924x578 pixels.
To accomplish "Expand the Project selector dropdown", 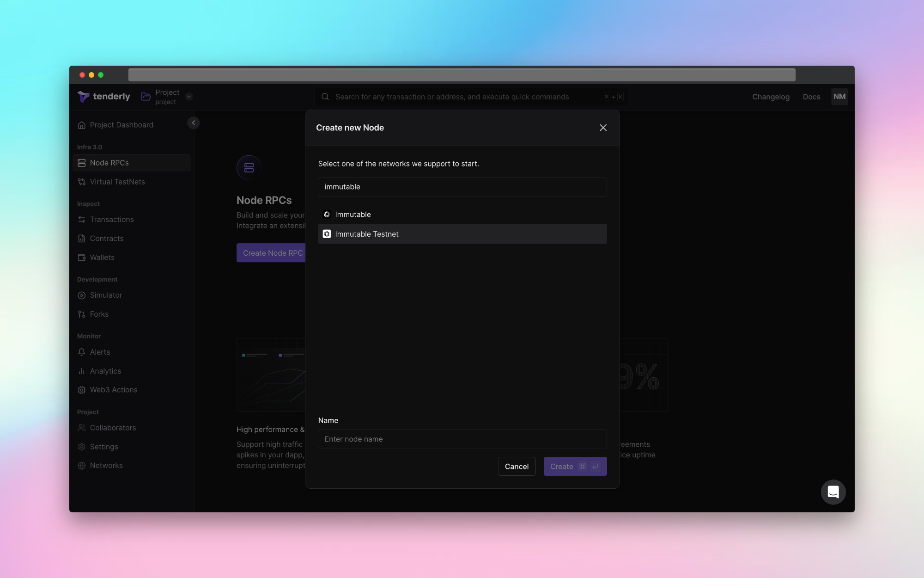I will tap(189, 97).
